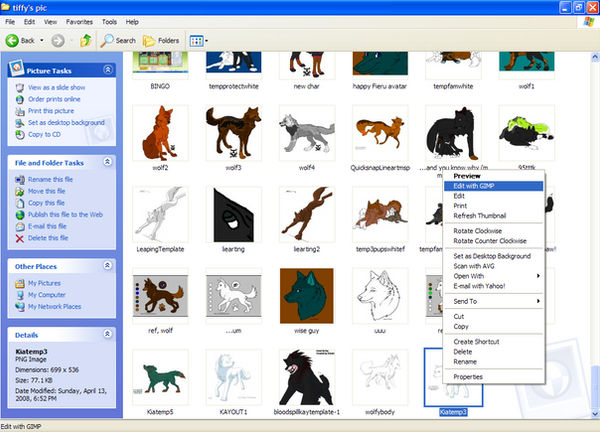Viewport: 600px width, 432px height.
Task: Select the LeapingTemplate thumbnail
Action: coord(160,214)
